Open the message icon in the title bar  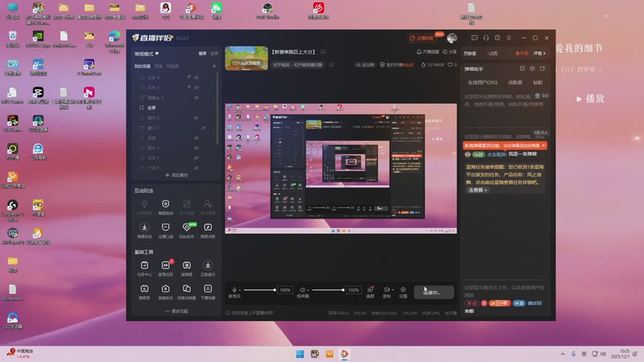pos(474,38)
